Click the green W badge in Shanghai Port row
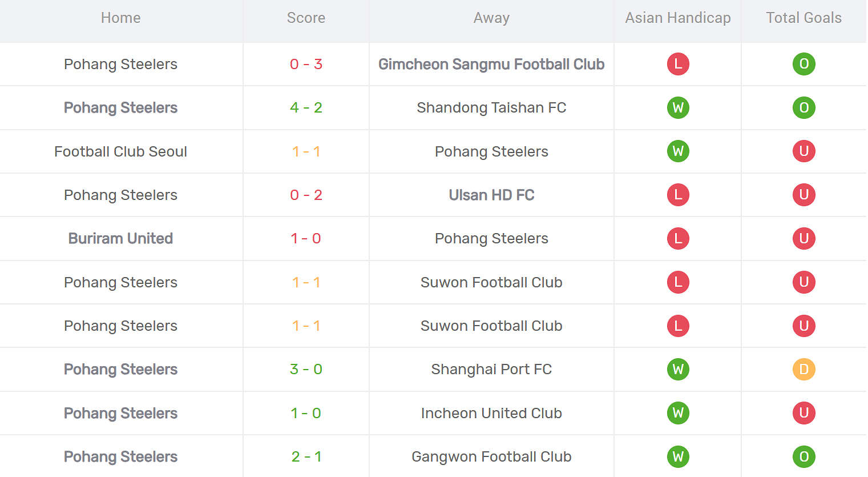Screen dimensions: 868x477 click(678, 369)
